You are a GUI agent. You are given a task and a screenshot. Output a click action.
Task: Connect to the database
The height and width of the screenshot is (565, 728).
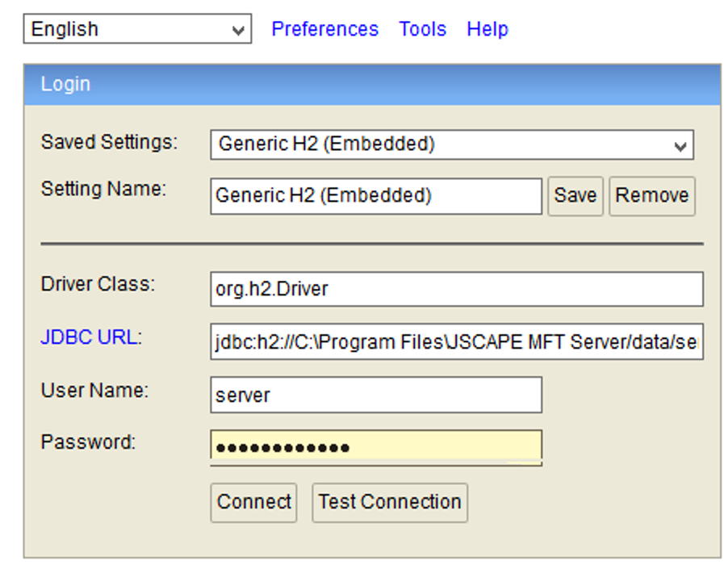tap(253, 503)
